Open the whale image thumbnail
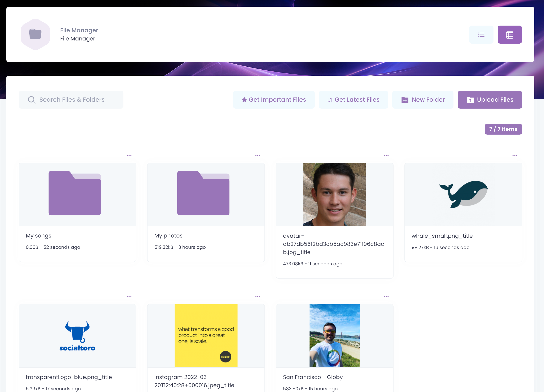This screenshot has height=392, width=544. pos(463,194)
